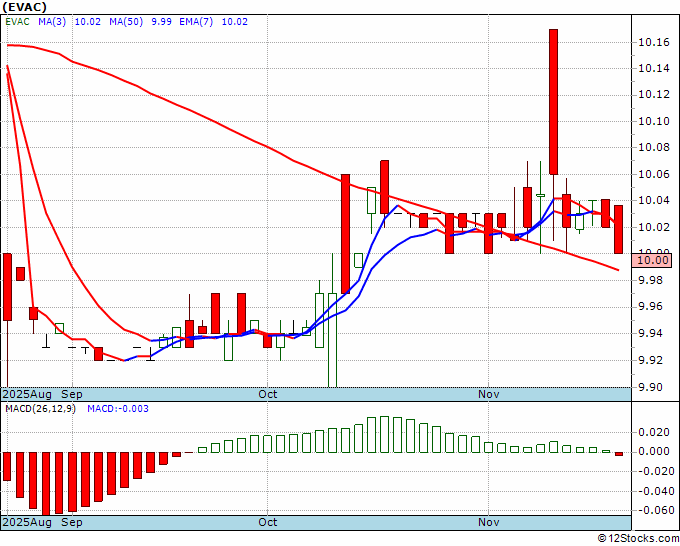
Task: Click the (EVAC) chart title
Action: pyautogui.click(x=25, y=7)
